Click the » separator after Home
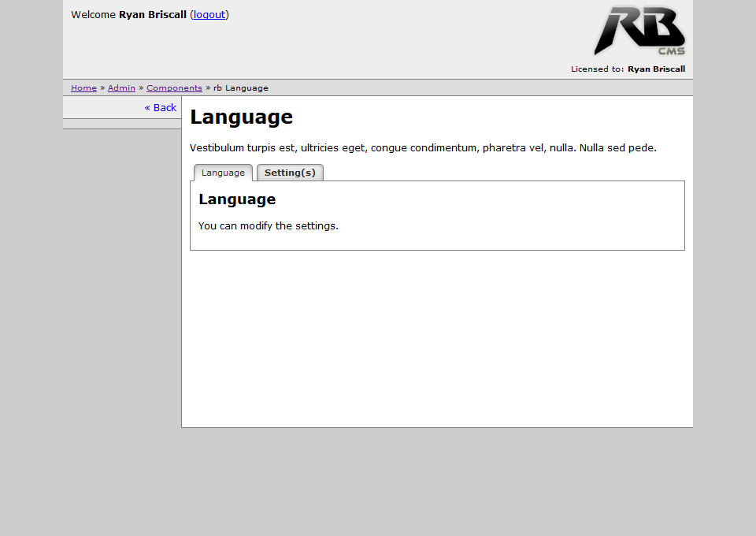Image resolution: width=756 pixels, height=536 pixels. (102, 88)
